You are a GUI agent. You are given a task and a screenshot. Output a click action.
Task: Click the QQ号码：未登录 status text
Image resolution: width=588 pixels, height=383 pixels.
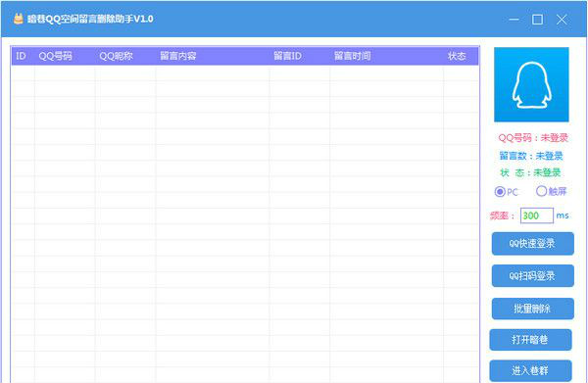pyautogui.click(x=533, y=138)
